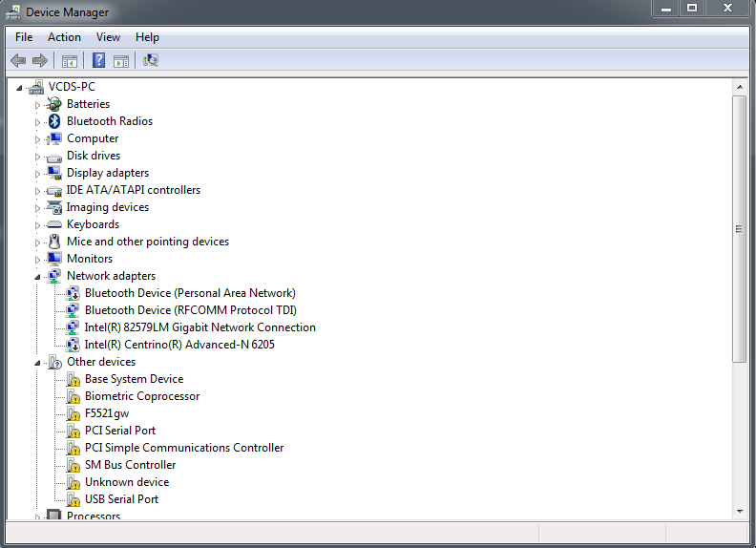Click the Other devices category icon
The image size is (756, 548).
coord(54,362)
